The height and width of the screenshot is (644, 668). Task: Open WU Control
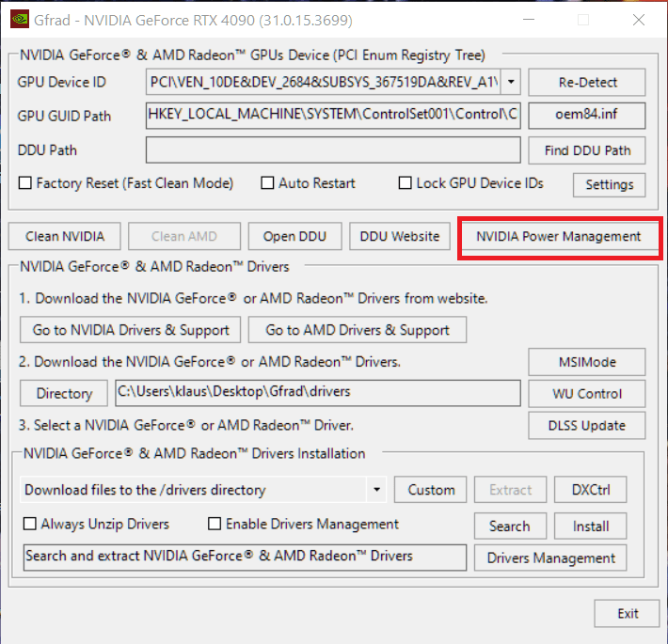pyautogui.click(x=587, y=394)
